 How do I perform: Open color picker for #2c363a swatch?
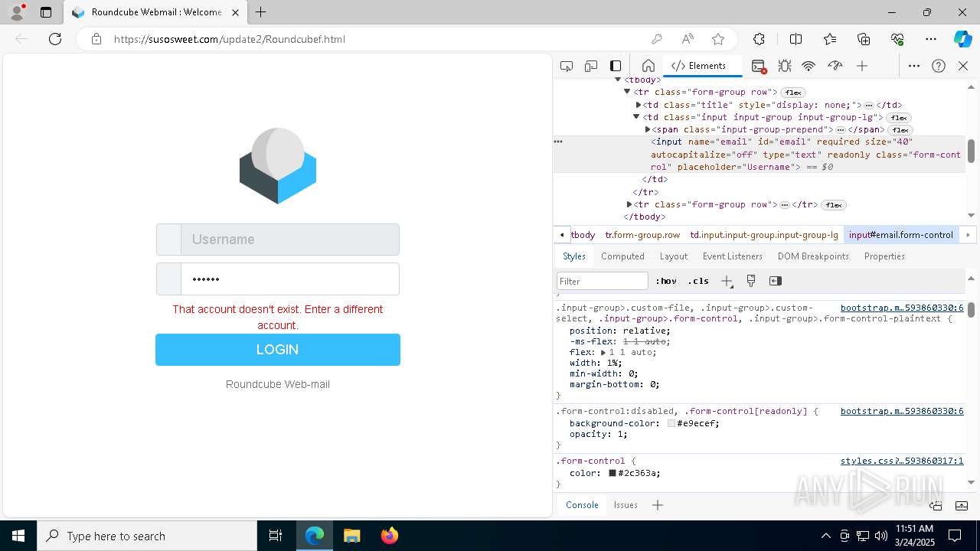click(612, 473)
